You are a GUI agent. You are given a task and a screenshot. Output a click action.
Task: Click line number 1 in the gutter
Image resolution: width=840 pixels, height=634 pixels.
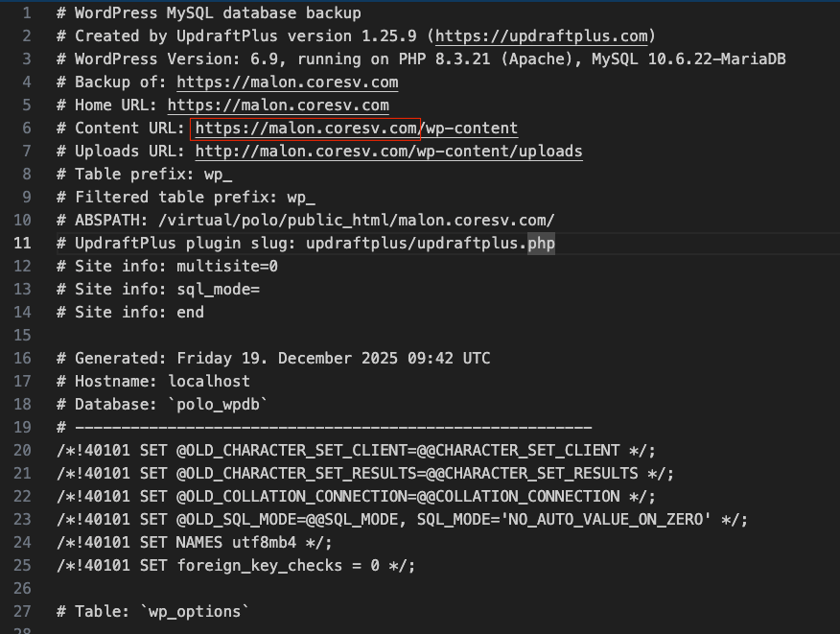27,13
